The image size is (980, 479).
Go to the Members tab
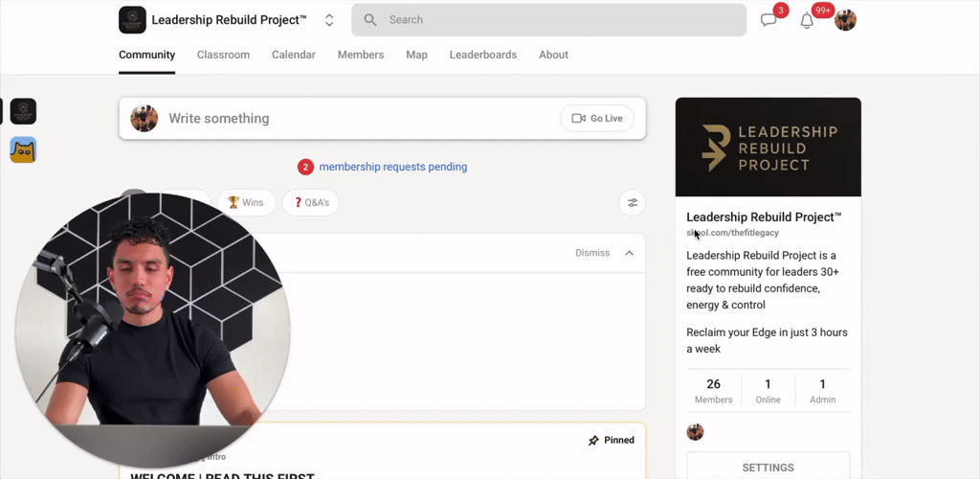click(x=361, y=55)
